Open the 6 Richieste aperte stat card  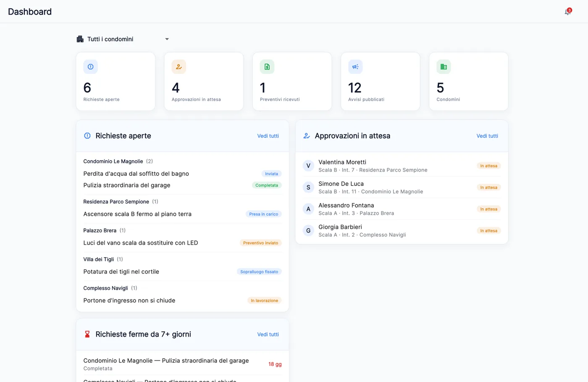coord(115,81)
